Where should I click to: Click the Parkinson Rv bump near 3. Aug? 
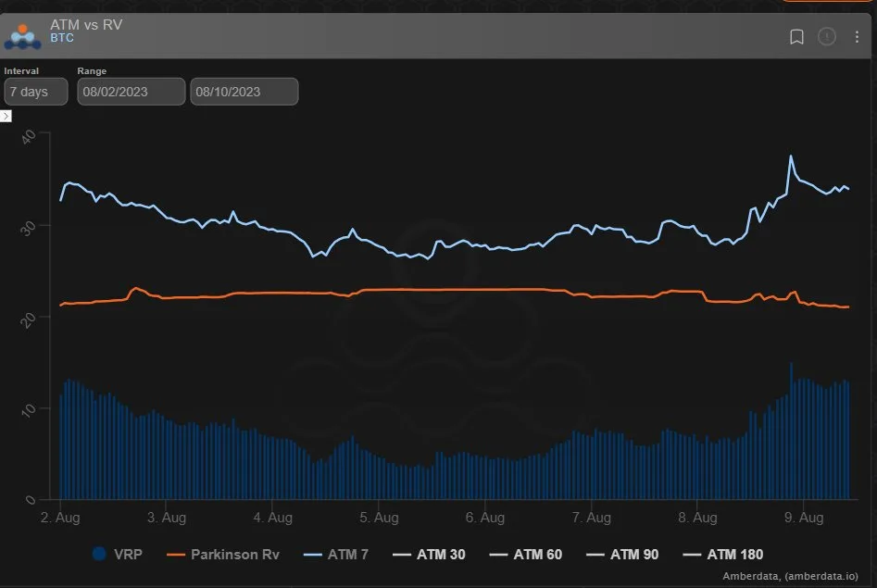click(x=135, y=289)
